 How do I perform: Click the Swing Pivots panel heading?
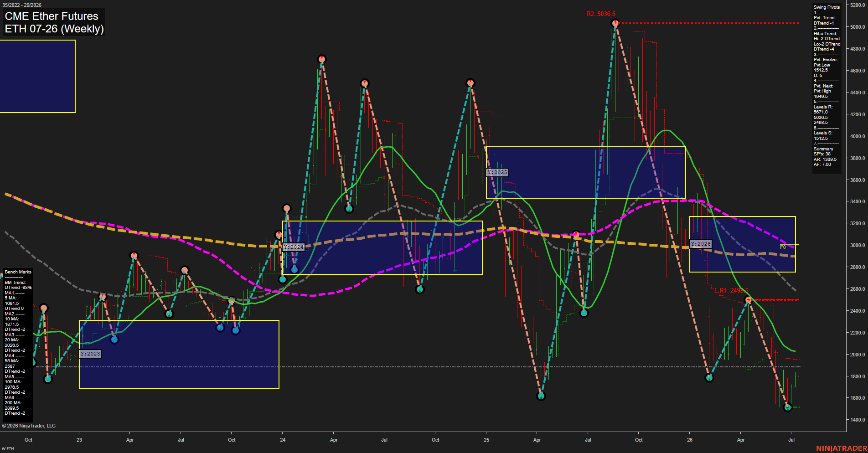pyautogui.click(x=827, y=7)
